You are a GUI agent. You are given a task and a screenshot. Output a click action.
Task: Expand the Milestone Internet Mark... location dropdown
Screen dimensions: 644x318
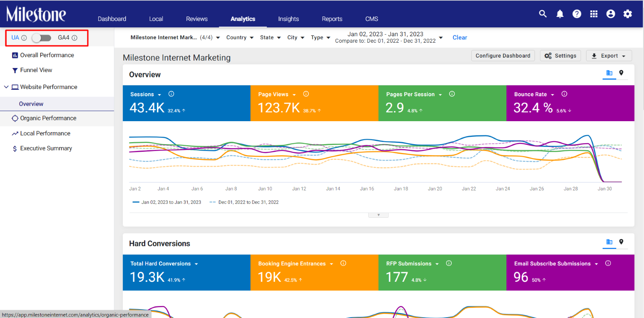coord(175,37)
